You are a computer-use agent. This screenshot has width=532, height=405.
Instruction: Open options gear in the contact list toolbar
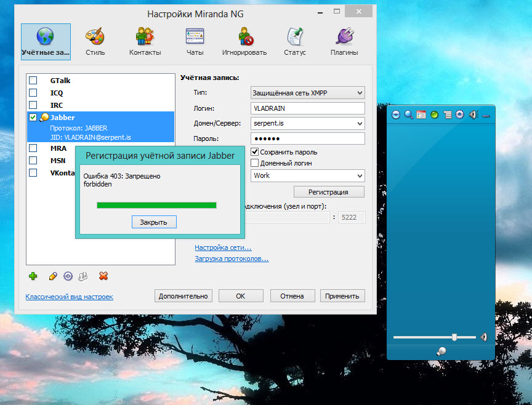point(460,114)
